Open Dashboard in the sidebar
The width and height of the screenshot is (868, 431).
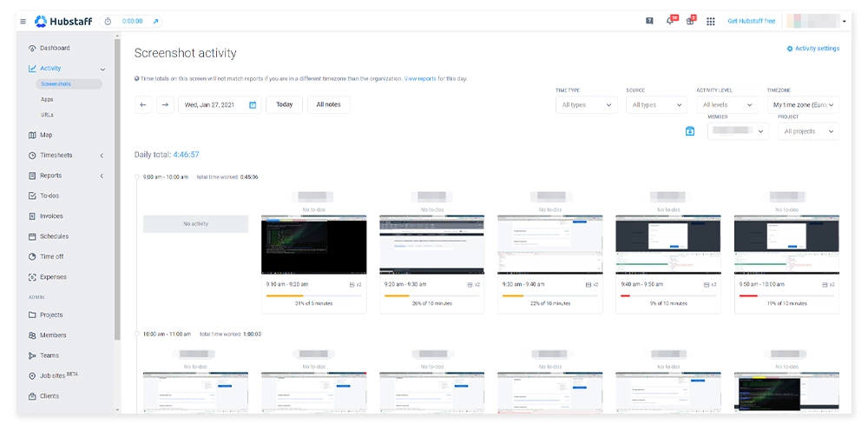[55, 48]
